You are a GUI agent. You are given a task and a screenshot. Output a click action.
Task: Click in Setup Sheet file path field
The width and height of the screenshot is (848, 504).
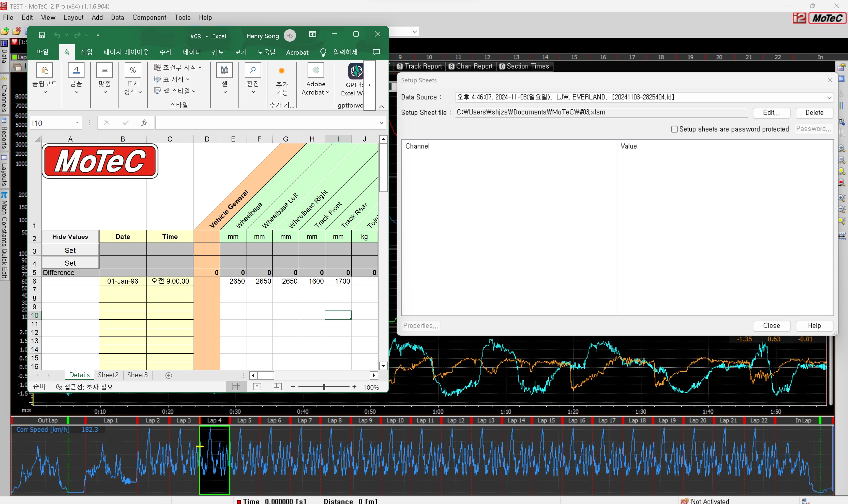[x=601, y=113]
